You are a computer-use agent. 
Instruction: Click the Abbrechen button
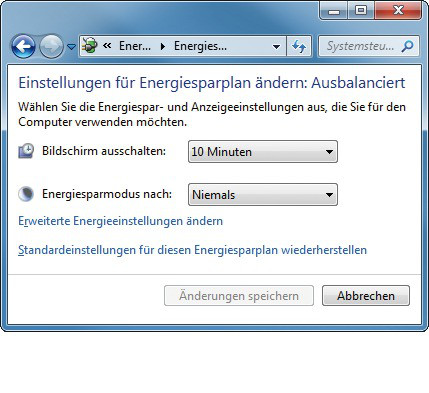tap(366, 296)
